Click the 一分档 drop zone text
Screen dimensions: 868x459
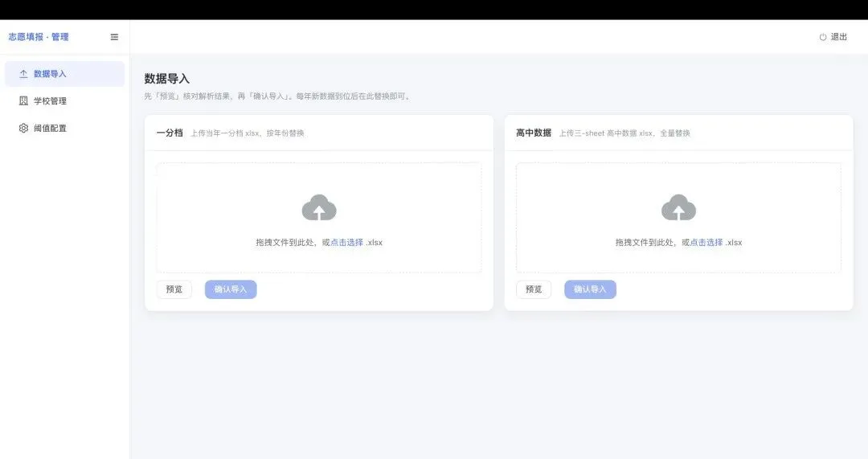[x=319, y=243]
